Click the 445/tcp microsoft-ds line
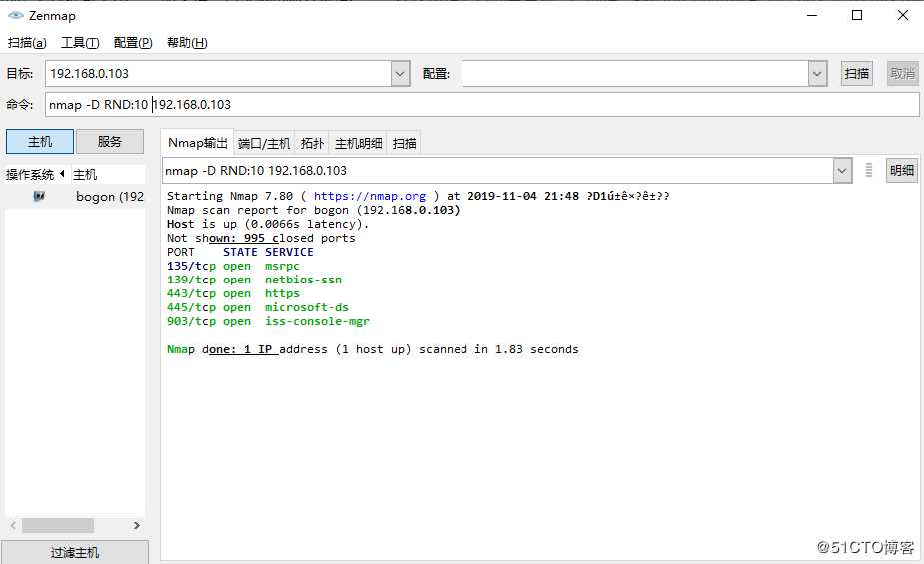924x564 pixels. coord(258,307)
